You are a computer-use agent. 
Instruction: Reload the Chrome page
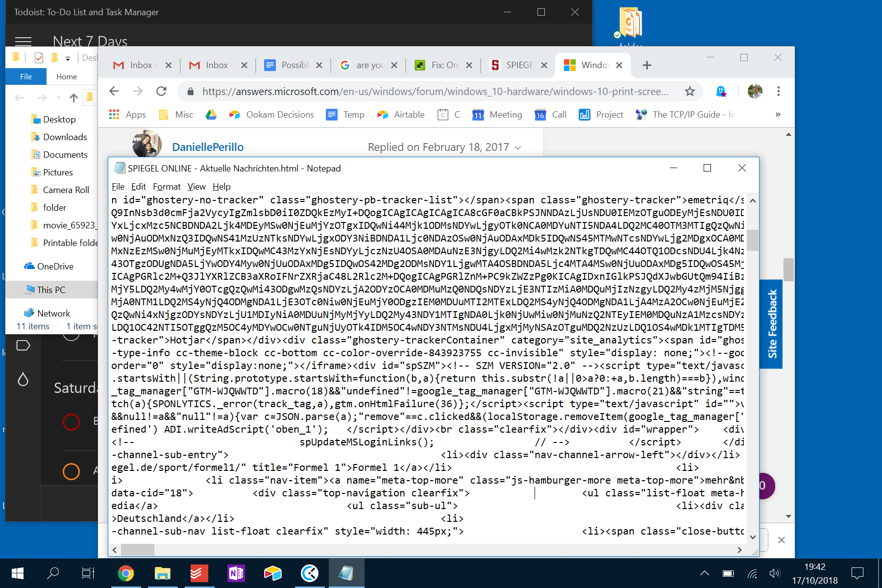161,91
